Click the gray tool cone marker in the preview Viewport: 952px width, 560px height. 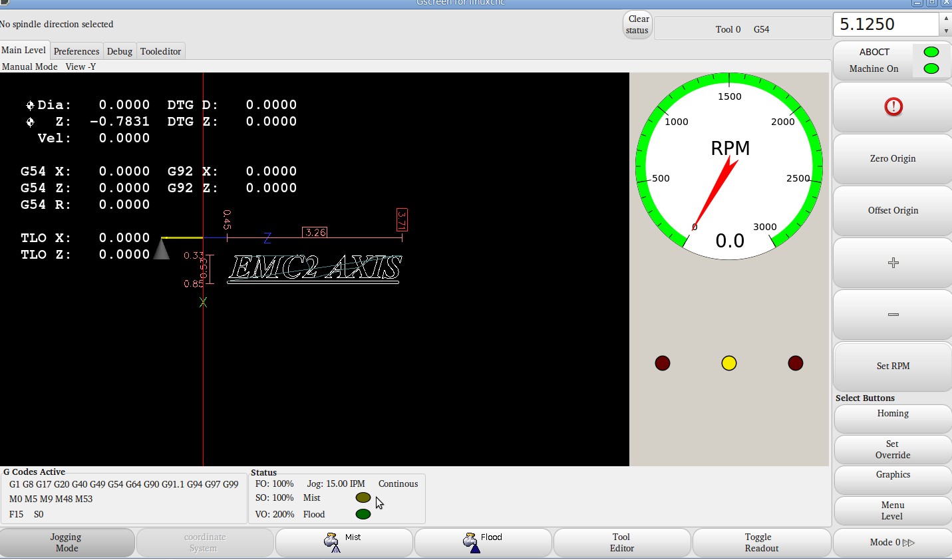(162, 249)
